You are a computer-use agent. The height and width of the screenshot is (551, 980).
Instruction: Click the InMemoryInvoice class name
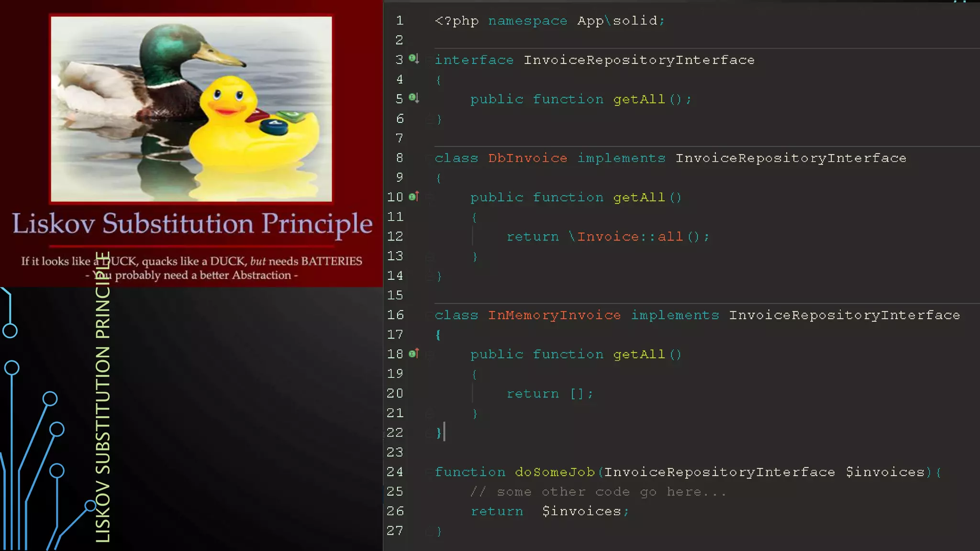pos(554,315)
